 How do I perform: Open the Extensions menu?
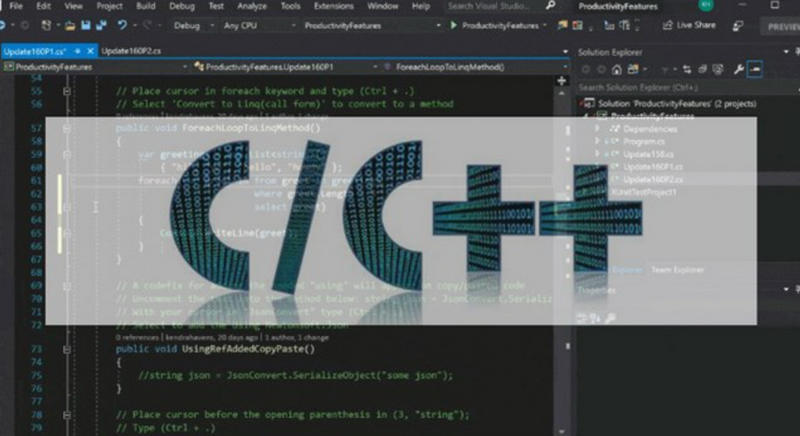click(x=334, y=6)
